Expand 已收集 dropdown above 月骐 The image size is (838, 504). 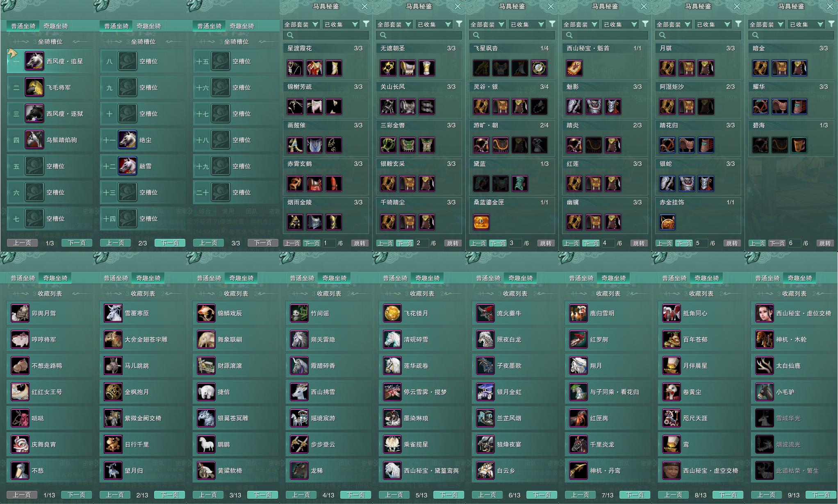pos(713,25)
